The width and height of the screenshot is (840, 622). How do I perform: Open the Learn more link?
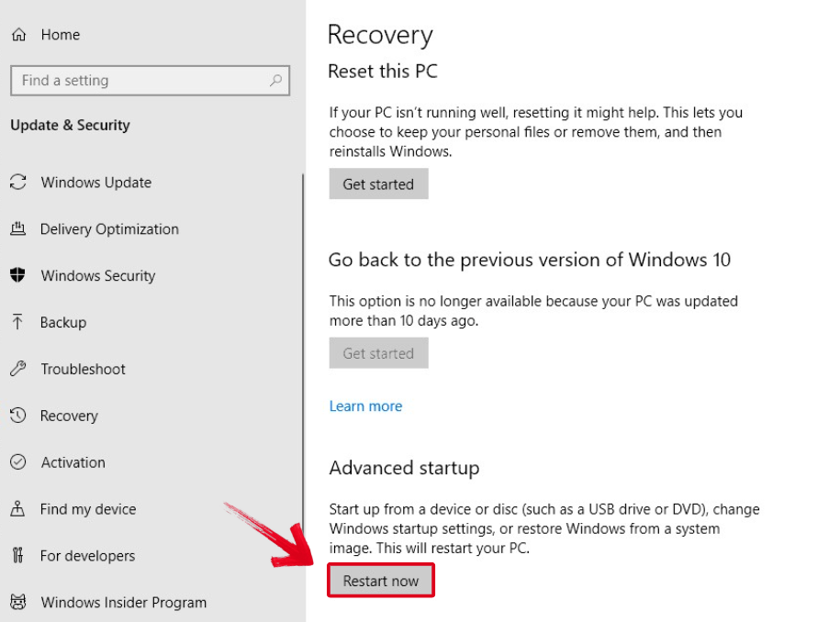click(365, 405)
